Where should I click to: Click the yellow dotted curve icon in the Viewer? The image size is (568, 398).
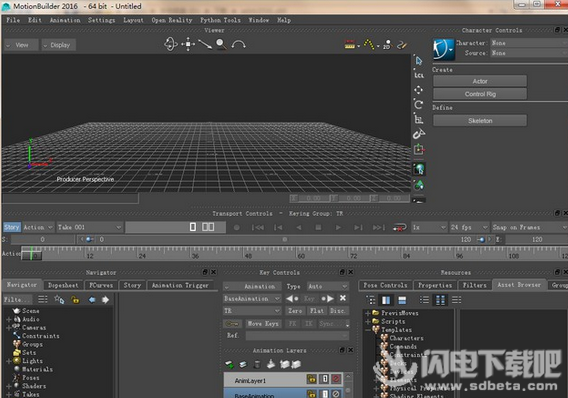coord(369,45)
